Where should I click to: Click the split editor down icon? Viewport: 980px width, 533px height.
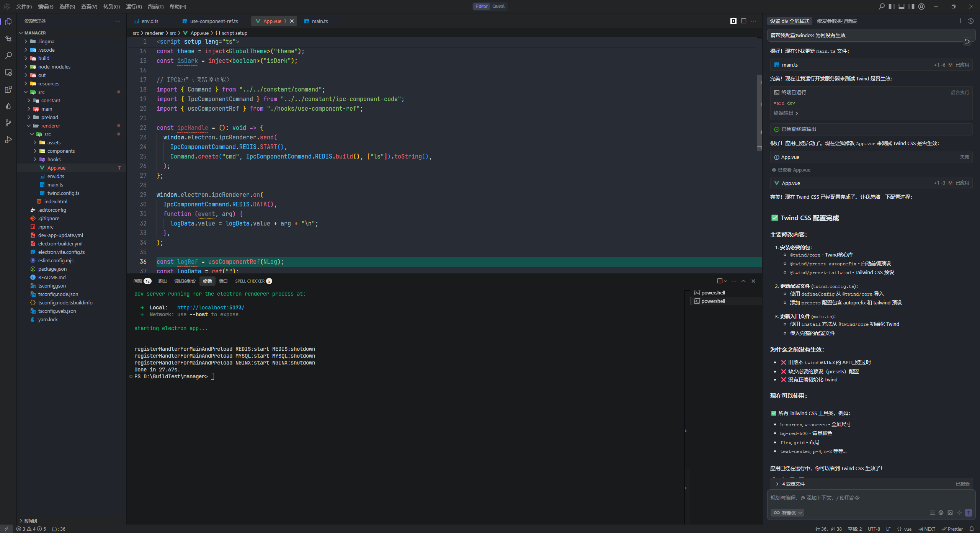coord(743,21)
